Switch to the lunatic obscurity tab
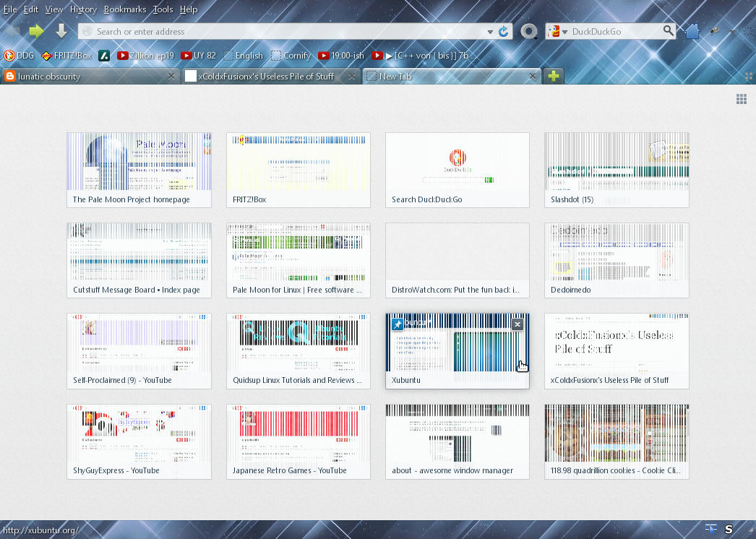Screen dimensions: 756x539 coord(90,76)
